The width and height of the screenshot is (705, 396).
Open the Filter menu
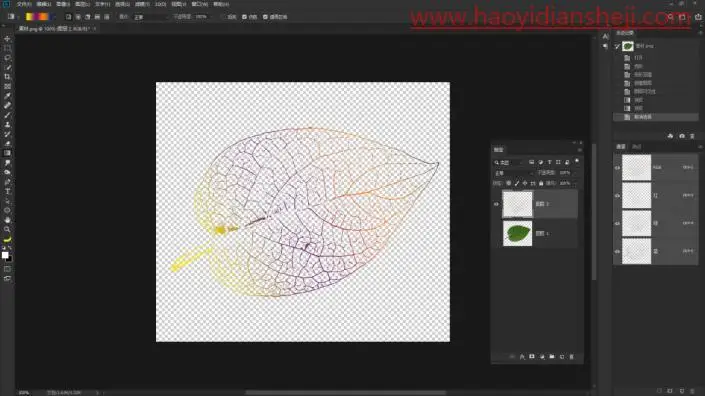point(142,4)
